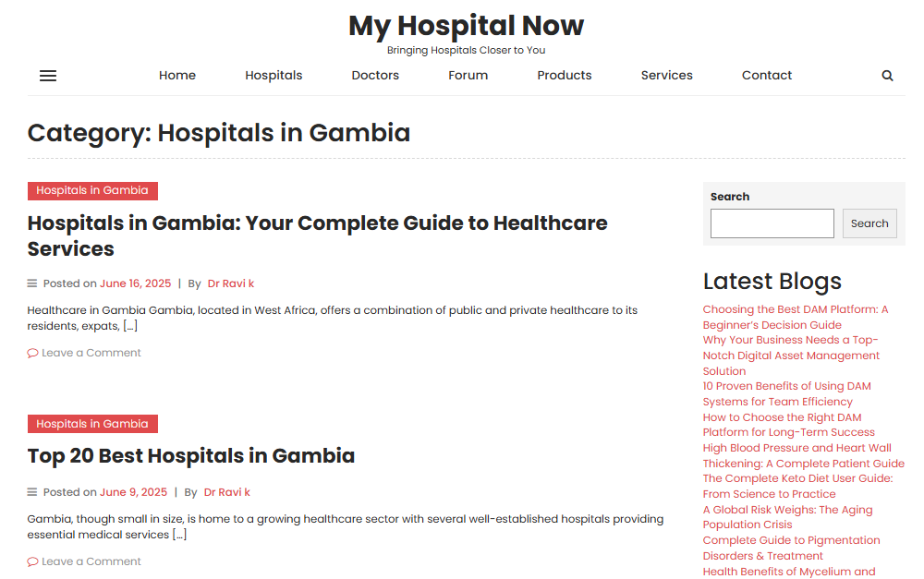
Task: Open the My Hospital Now site title
Action: 466,25
